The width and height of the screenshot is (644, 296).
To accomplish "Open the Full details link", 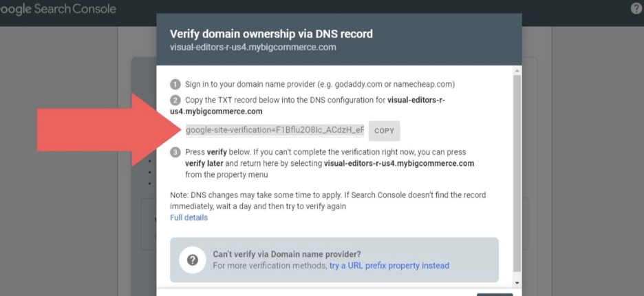I will (x=189, y=218).
